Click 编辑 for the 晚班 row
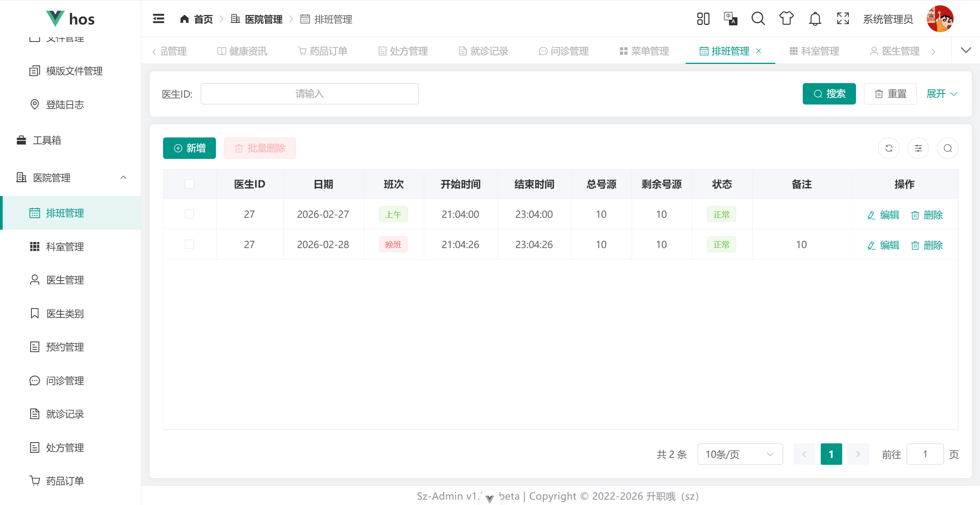 pos(884,245)
